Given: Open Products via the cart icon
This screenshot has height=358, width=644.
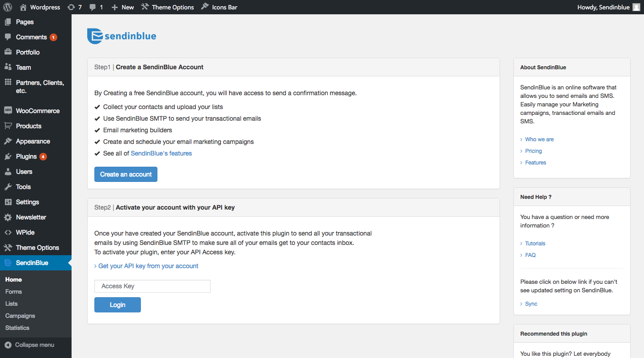Looking at the screenshot, I should tap(8, 126).
